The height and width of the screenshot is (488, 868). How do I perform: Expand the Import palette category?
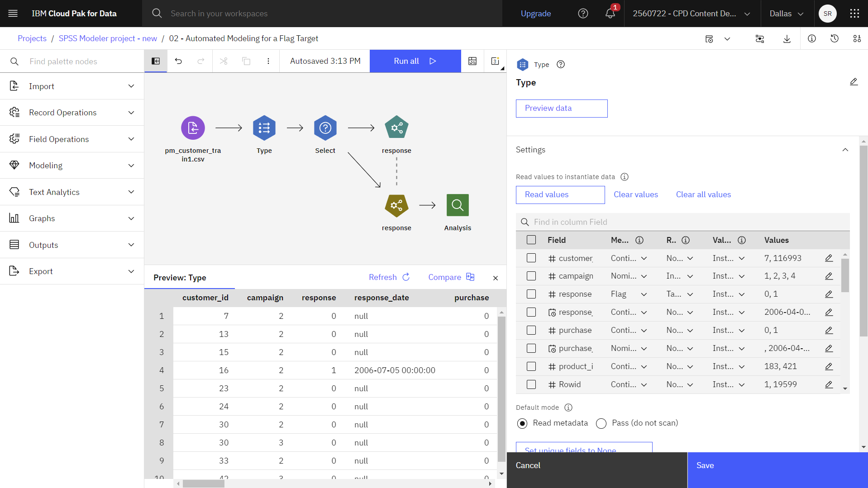click(x=72, y=86)
